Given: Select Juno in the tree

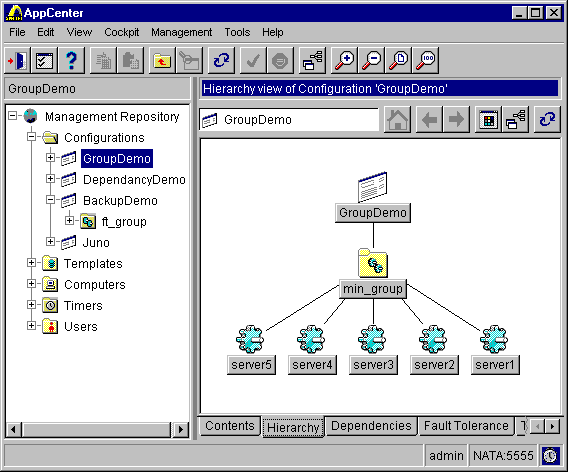Looking at the screenshot, I should point(96,242).
